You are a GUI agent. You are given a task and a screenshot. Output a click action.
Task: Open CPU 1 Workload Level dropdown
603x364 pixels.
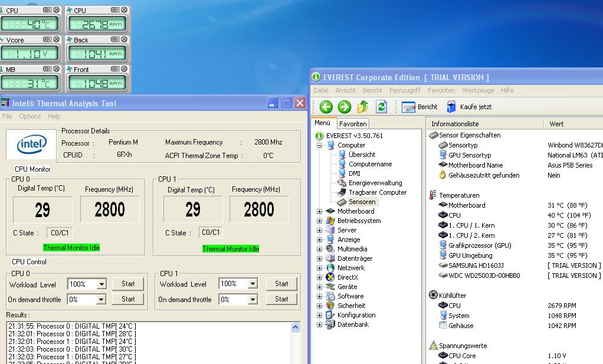click(x=253, y=284)
